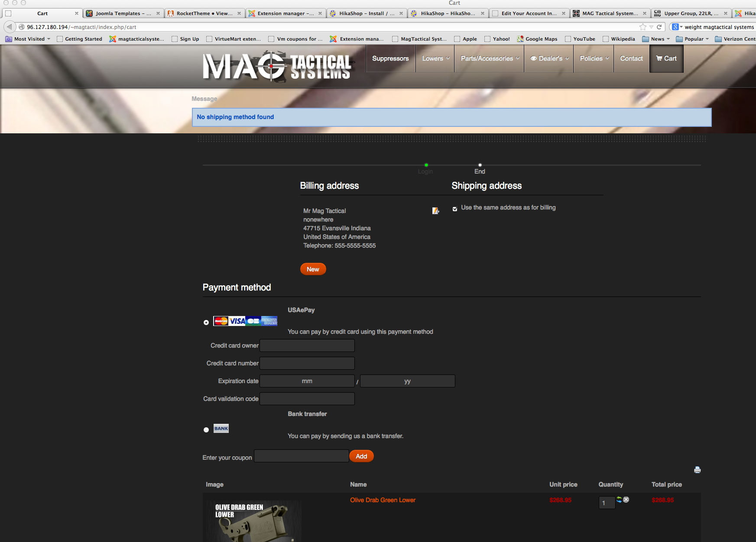Switch to the HikaShop – Install tab
The width and height of the screenshot is (756, 542).
pyautogui.click(x=367, y=13)
